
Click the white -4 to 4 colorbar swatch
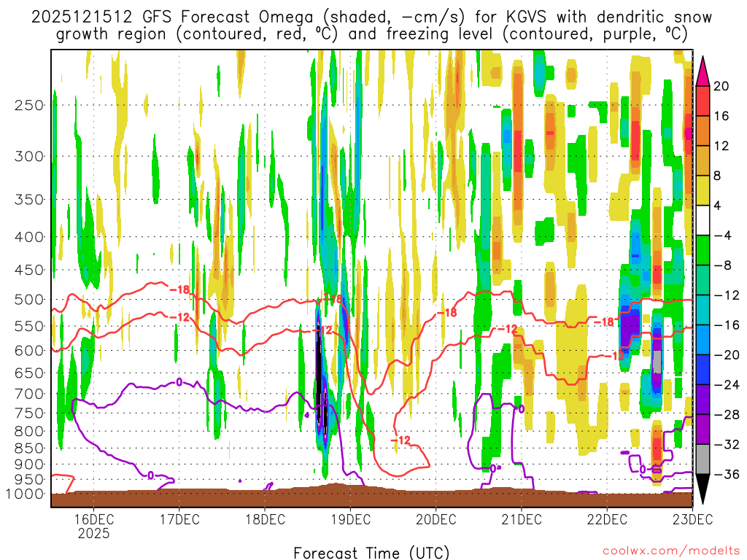coord(703,220)
